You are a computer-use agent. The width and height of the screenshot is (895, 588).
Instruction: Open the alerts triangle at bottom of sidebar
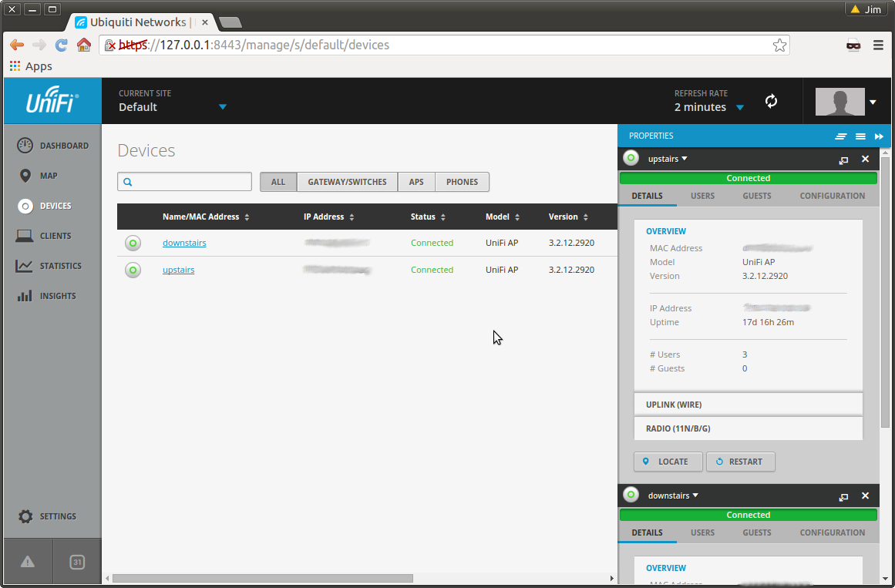28,562
